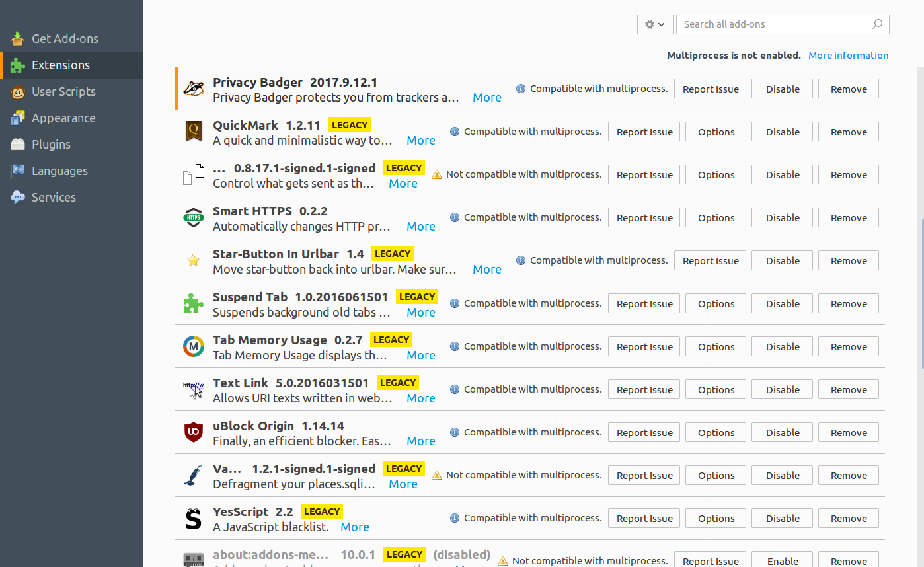Screen dimensions: 924x567
Task: Disable the uBlock Origin extension
Action: coord(783,433)
